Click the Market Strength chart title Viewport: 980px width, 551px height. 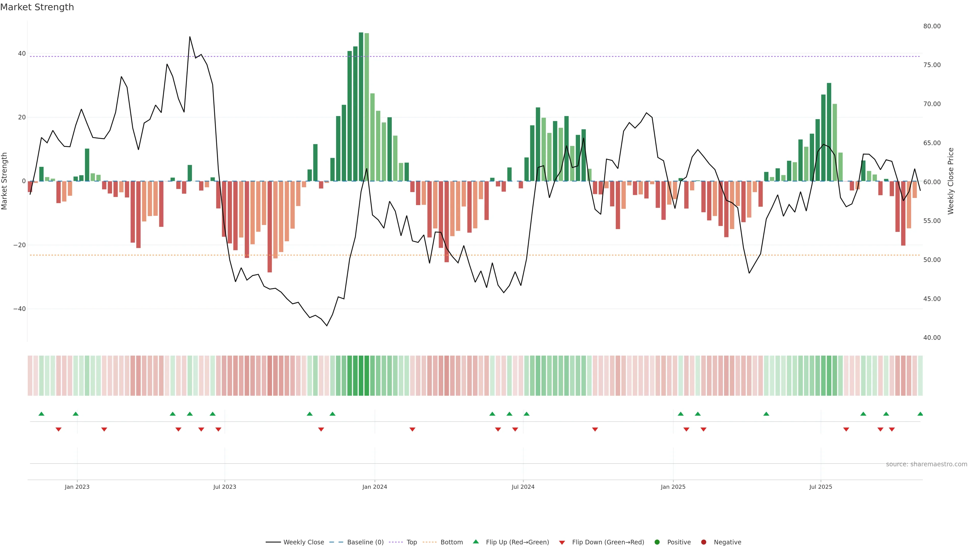pos(37,7)
